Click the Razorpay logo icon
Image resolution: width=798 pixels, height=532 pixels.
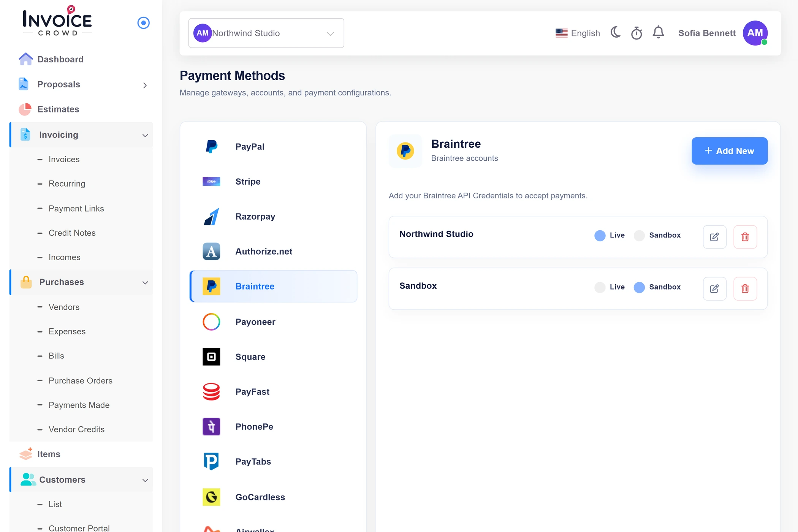211,216
